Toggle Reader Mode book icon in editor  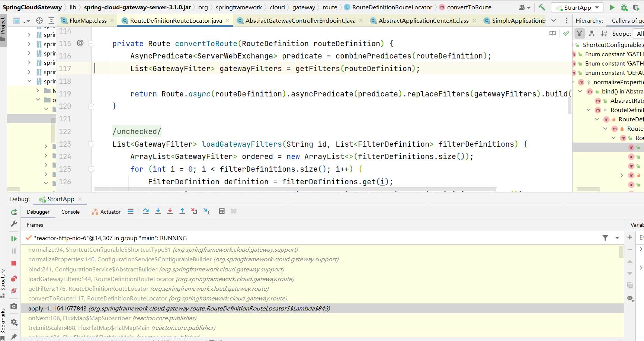[553, 34]
